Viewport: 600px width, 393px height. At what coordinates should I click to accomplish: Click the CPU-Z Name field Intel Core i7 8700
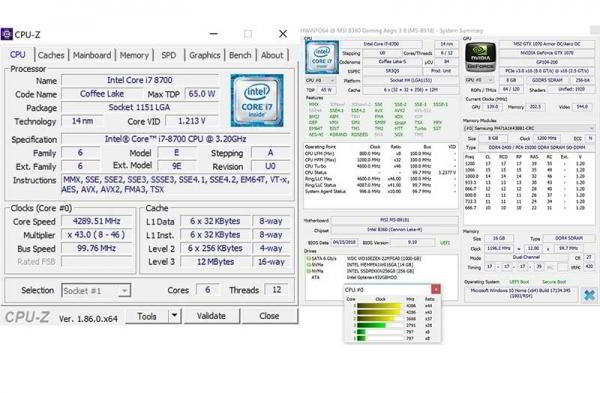pos(140,80)
